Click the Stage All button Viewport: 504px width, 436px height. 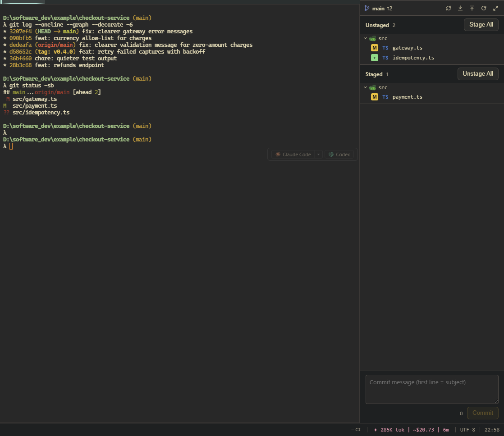[x=481, y=25]
